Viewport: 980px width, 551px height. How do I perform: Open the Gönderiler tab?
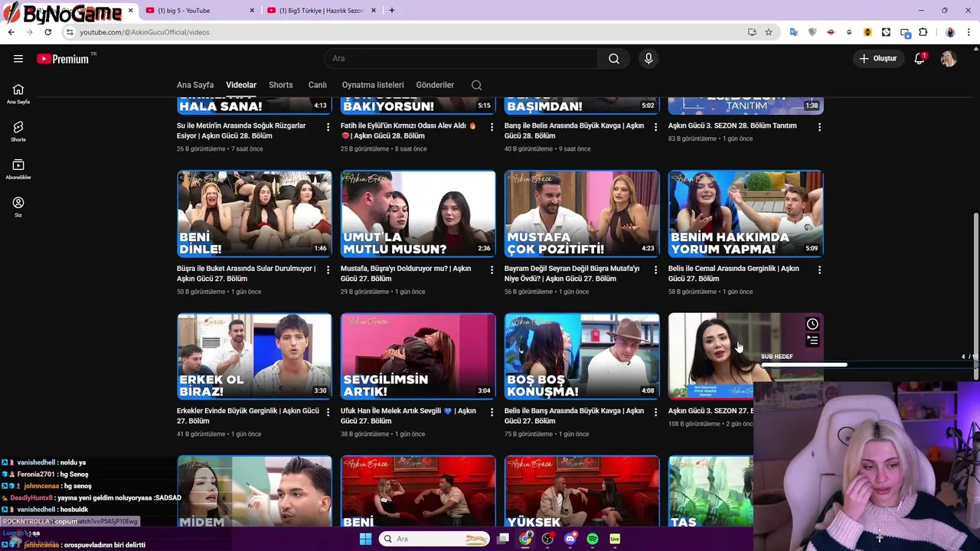coord(435,85)
